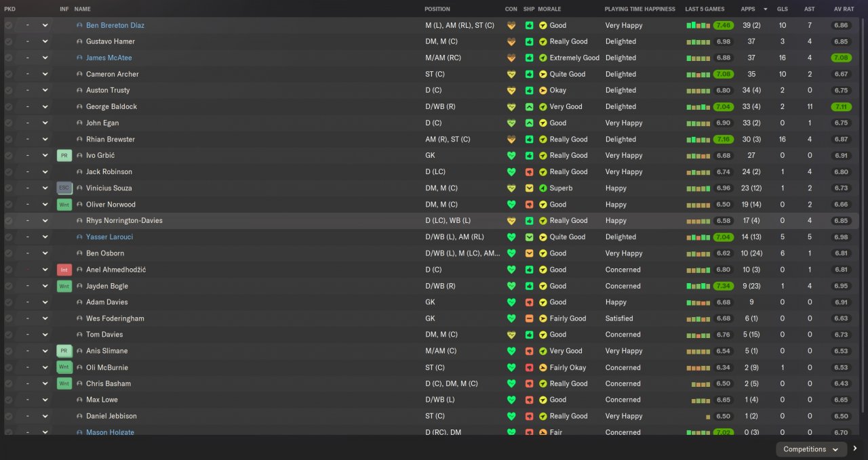
Task: Click the PR status badge beside Ivo Grbić
Action: (x=64, y=155)
